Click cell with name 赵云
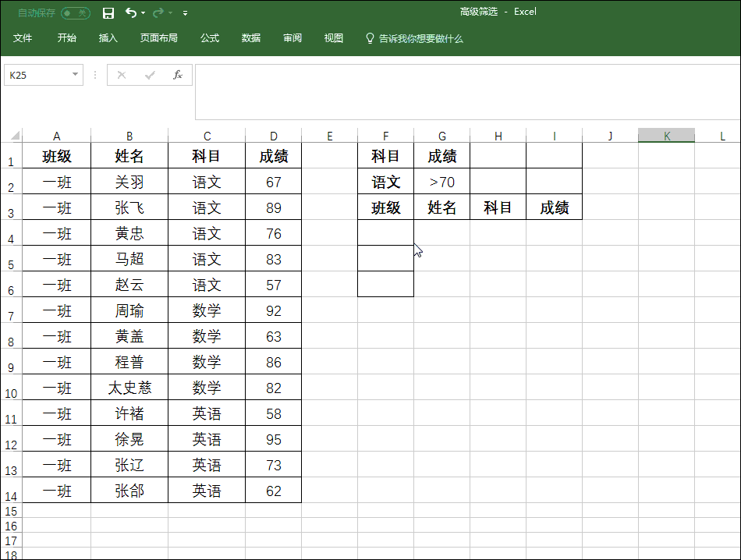 coord(129,285)
